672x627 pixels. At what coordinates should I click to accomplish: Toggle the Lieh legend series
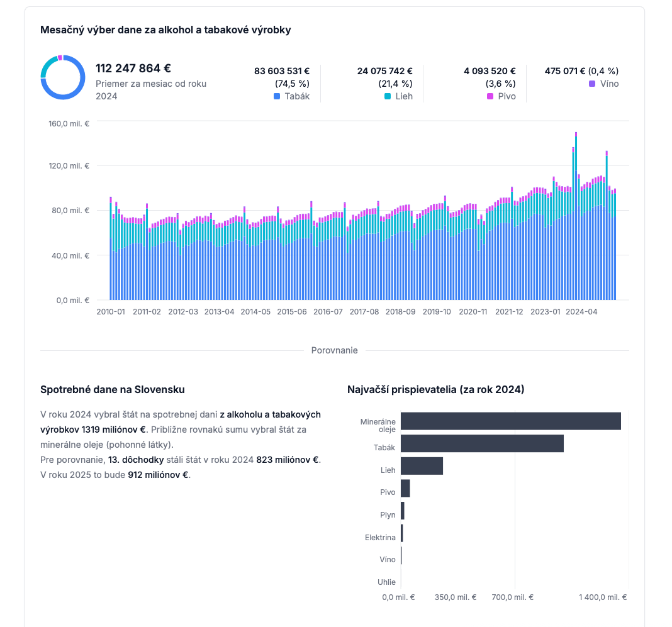click(x=400, y=96)
